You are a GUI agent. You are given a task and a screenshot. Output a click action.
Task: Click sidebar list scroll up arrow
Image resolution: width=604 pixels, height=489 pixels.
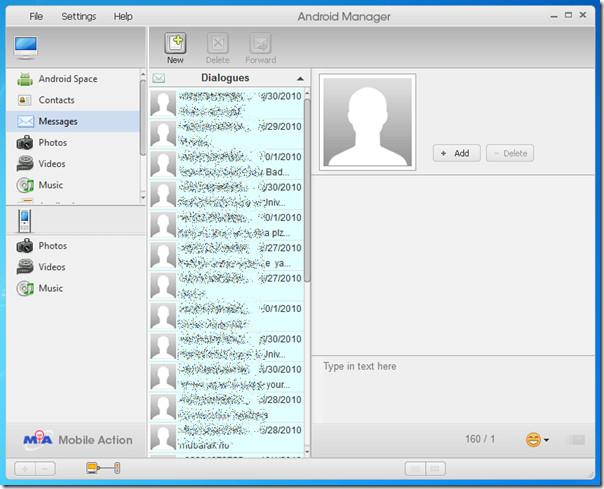tap(143, 74)
